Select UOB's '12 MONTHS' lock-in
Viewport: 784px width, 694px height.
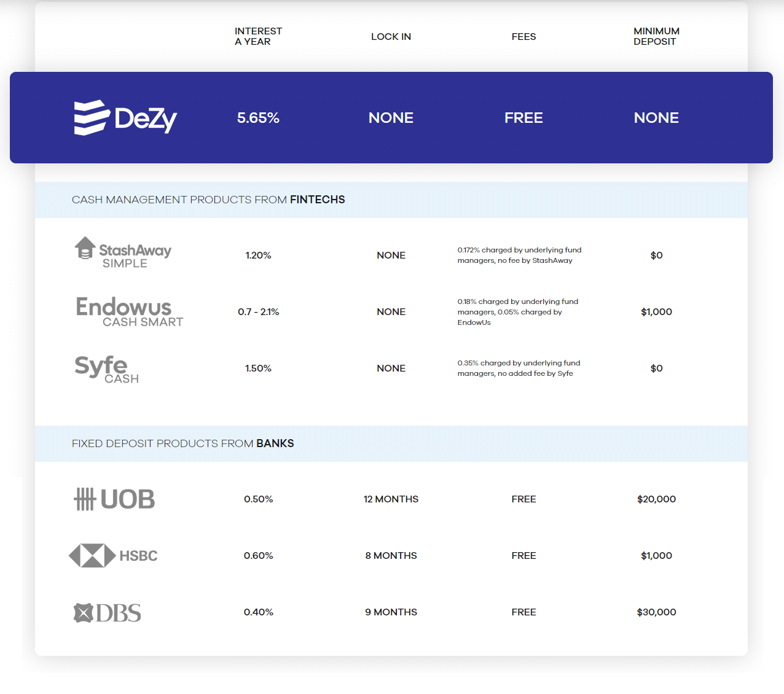[x=391, y=499]
